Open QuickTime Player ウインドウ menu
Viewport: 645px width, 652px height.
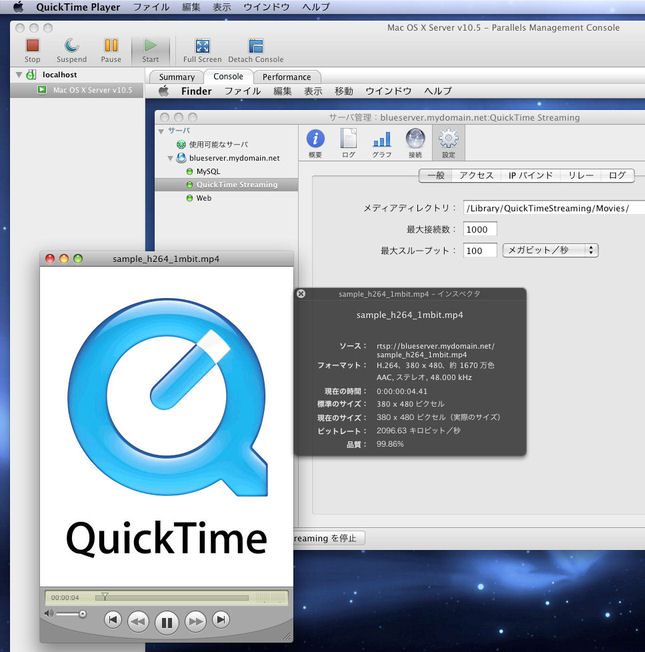pyautogui.click(x=266, y=7)
